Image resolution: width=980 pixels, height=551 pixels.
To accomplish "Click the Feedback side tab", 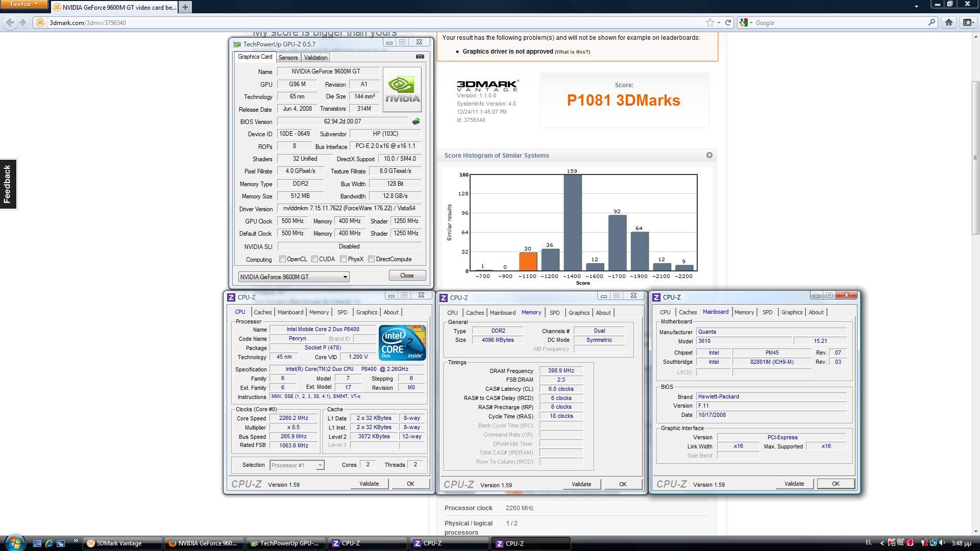I will (8, 184).
